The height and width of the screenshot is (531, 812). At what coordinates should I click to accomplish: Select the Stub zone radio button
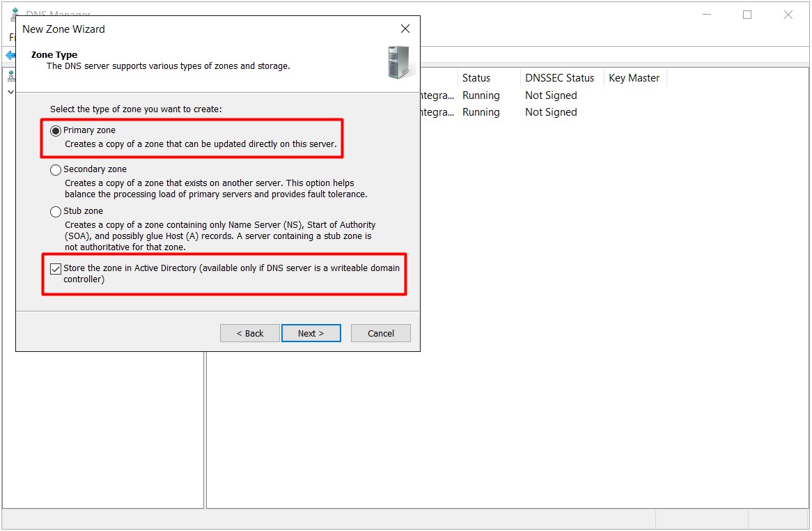[x=56, y=212]
